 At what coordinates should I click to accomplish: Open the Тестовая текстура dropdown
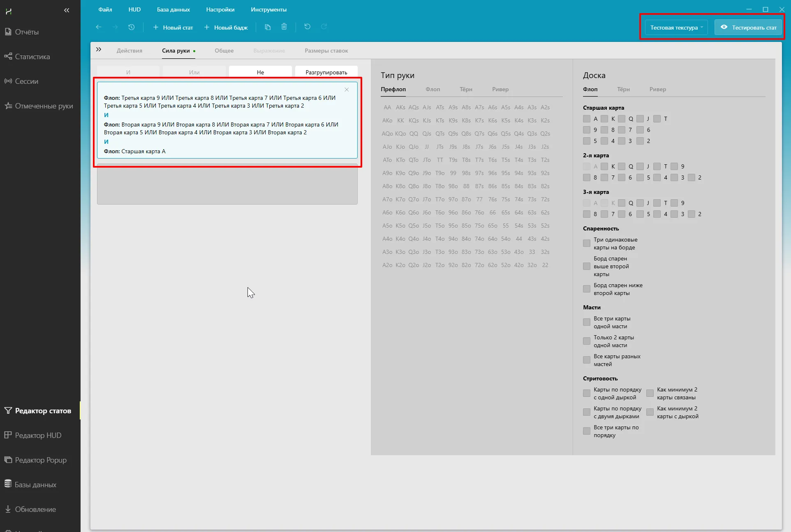click(676, 28)
